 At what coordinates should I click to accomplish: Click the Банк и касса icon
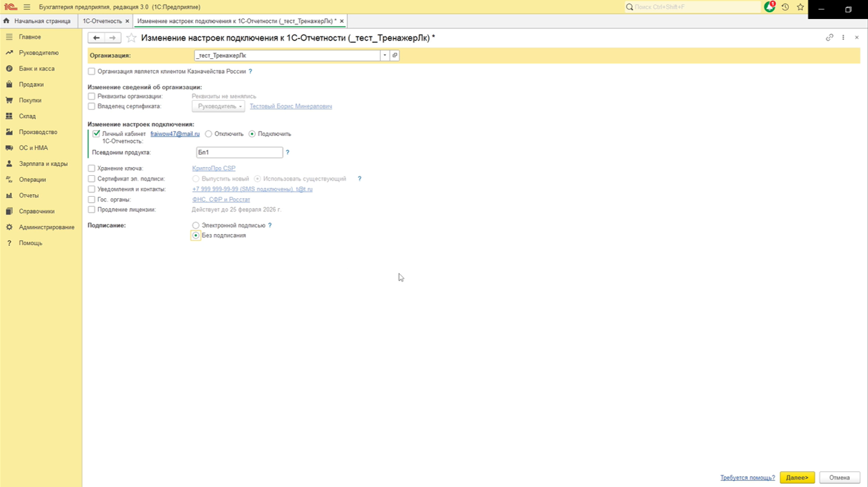click(9, 68)
